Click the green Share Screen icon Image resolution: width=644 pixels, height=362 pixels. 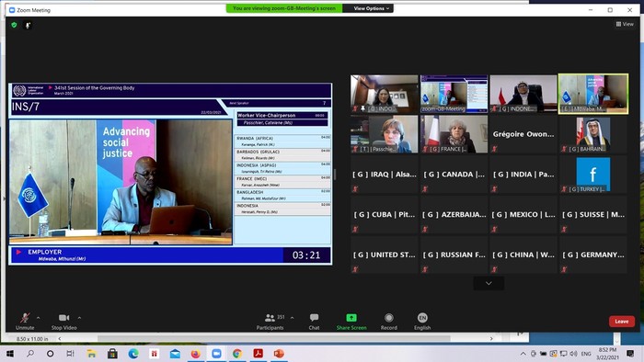[351, 318]
